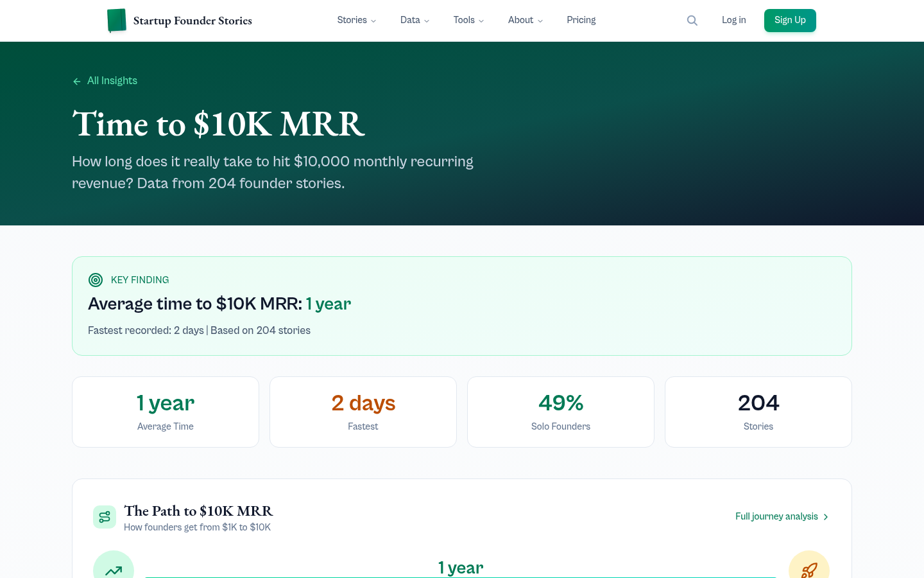Select Pricing in the navigation bar
The image size is (924, 578).
point(581,20)
